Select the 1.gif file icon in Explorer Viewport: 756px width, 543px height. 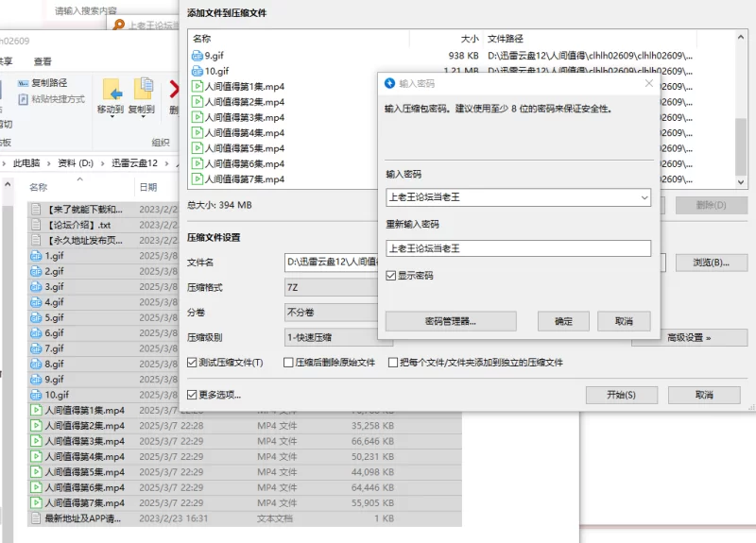[x=36, y=256]
